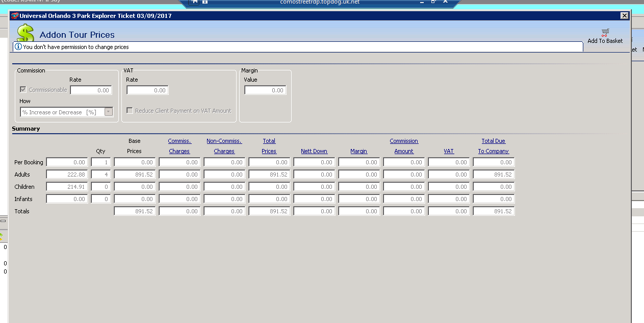Click the Children row label
Image resolution: width=644 pixels, height=323 pixels.
24,187
